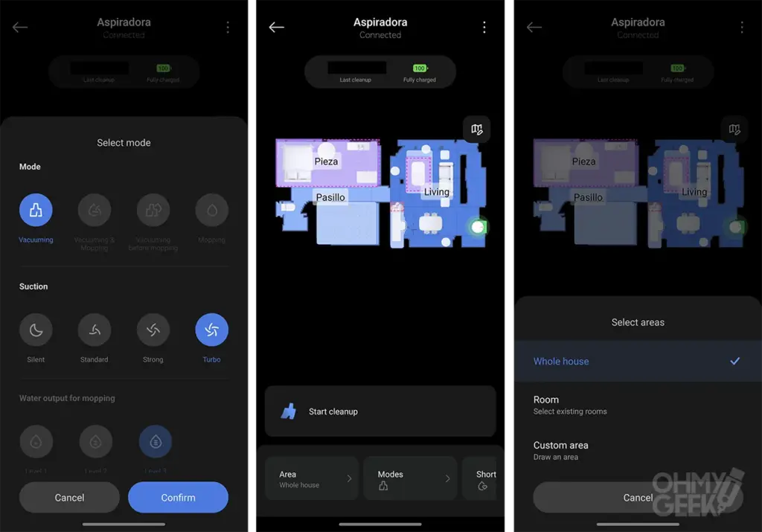This screenshot has width=762, height=532.
Task: Tap vacuum icon under Modes
Action: tap(383, 486)
